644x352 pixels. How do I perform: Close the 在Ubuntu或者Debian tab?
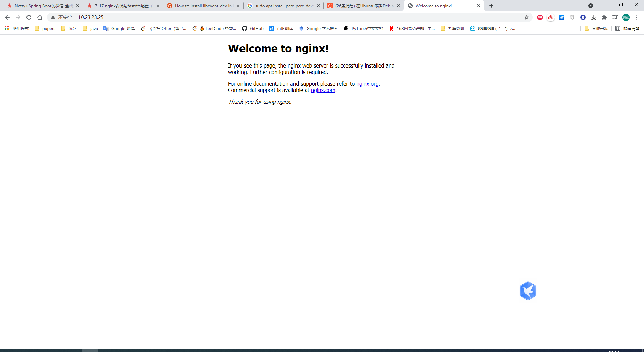point(398,6)
